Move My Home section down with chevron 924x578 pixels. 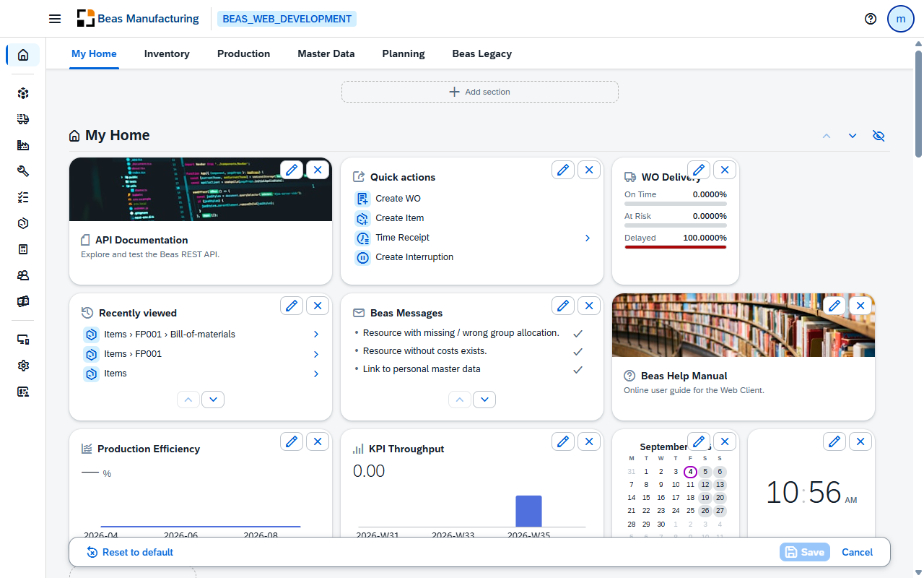coord(853,136)
